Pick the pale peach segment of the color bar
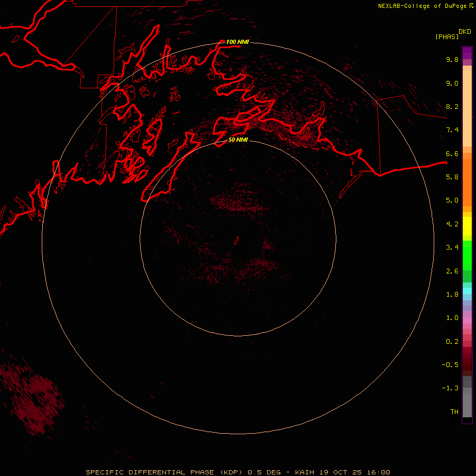The width and height of the screenshot is (476, 476). click(467, 108)
